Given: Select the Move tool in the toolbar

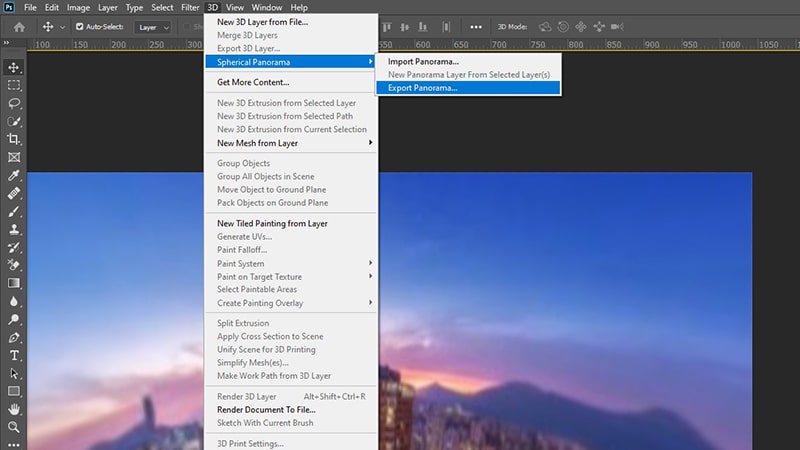Looking at the screenshot, I should click(14, 67).
